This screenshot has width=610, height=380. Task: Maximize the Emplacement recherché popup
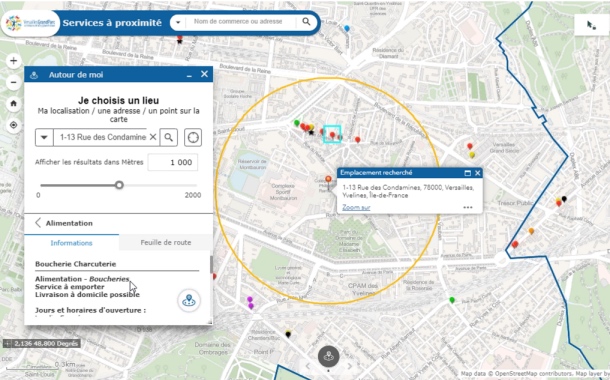[x=468, y=173]
